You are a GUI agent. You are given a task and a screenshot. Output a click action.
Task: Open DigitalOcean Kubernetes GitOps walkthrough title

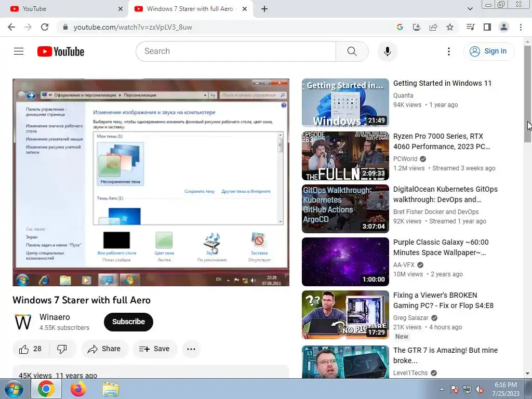click(x=445, y=194)
